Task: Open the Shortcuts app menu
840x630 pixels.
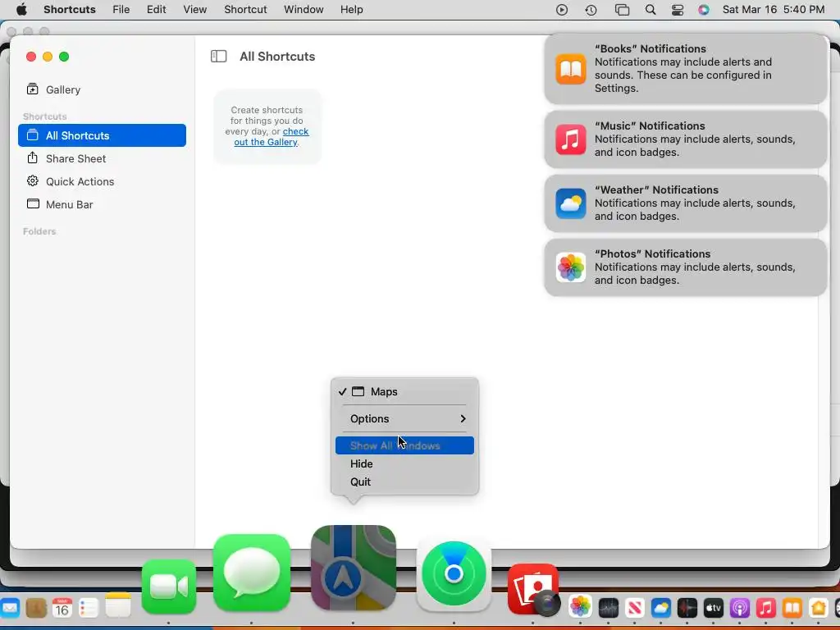Action: pyautogui.click(x=70, y=10)
